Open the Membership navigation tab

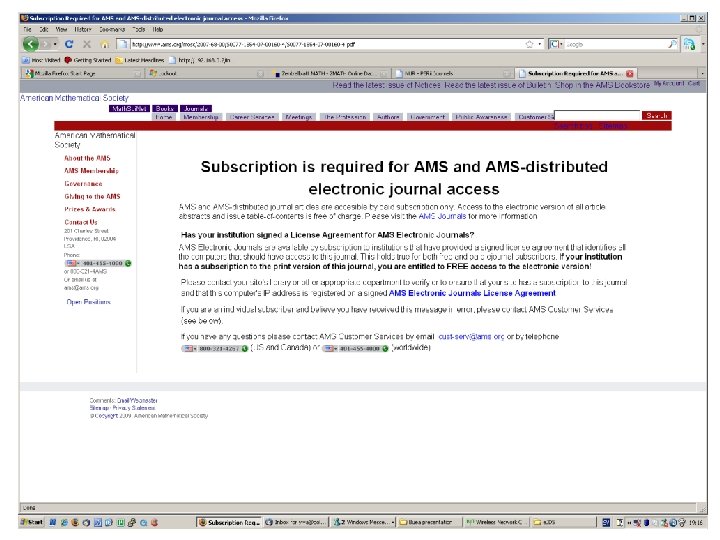[x=201, y=117]
